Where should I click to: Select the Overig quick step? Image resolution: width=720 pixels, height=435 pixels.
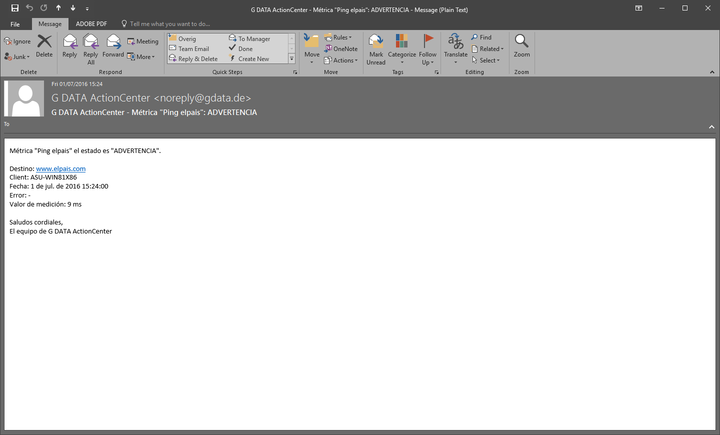[182, 39]
